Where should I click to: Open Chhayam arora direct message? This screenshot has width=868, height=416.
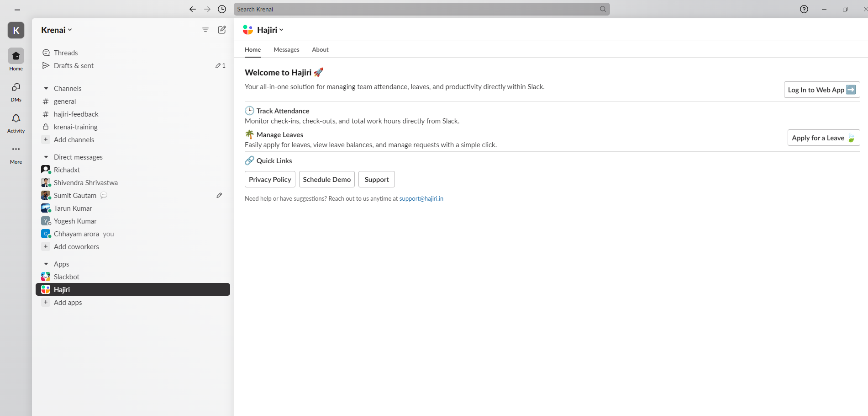pos(133,234)
